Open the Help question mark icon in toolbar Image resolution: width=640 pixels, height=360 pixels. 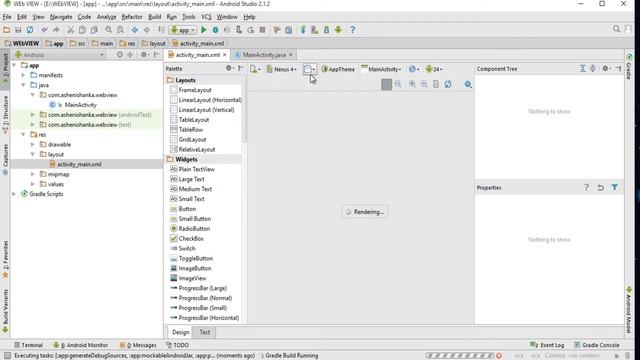click(x=353, y=30)
